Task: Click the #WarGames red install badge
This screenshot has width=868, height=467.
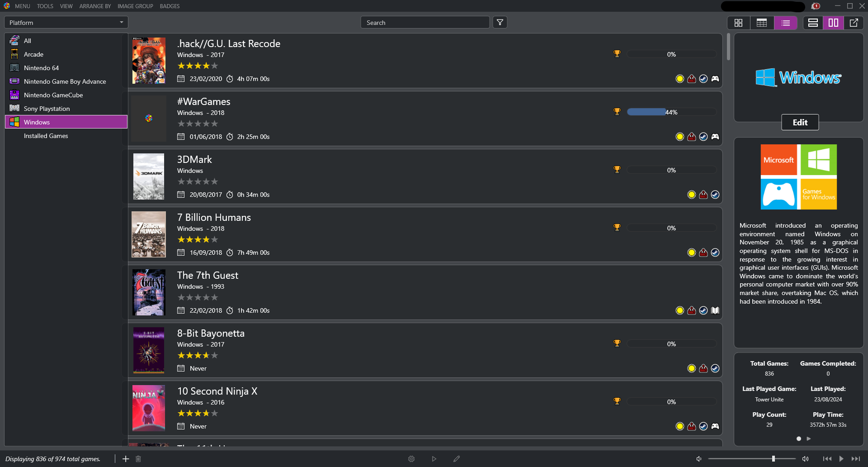Action: click(692, 137)
